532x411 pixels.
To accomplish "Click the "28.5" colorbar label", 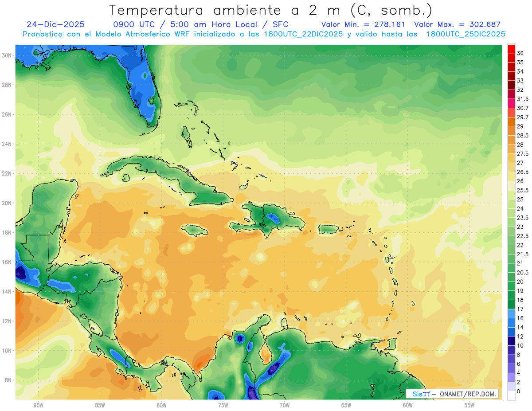I will (x=523, y=136).
